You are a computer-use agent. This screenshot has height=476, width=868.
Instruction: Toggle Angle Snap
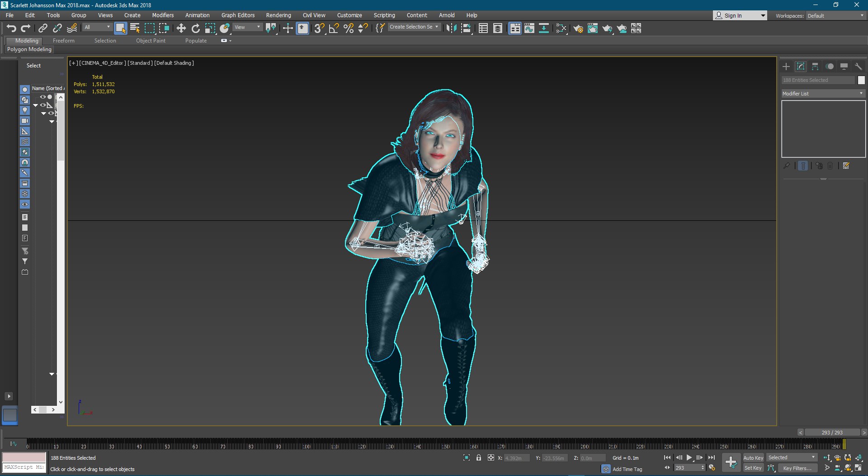pyautogui.click(x=334, y=28)
